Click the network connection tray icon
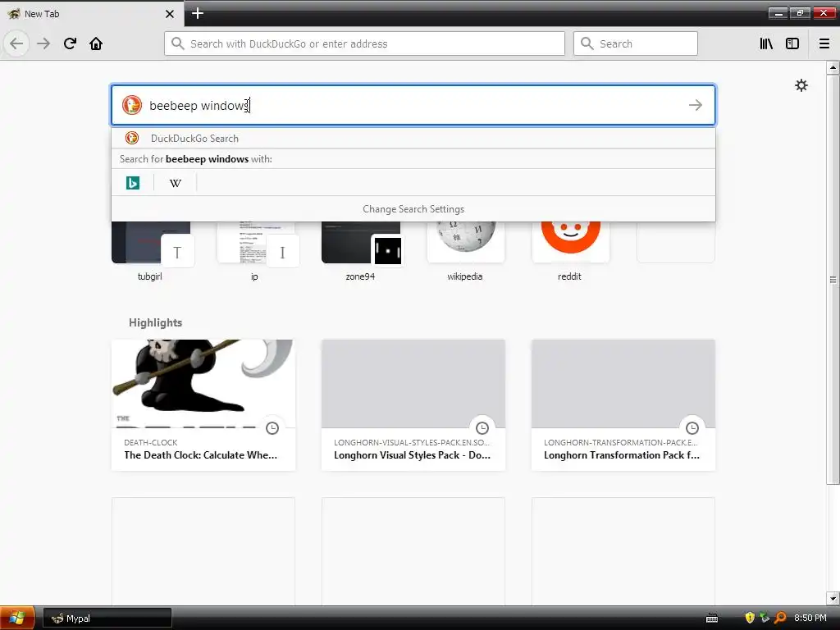This screenshot has width=840, height=630. tap(765, 618)
